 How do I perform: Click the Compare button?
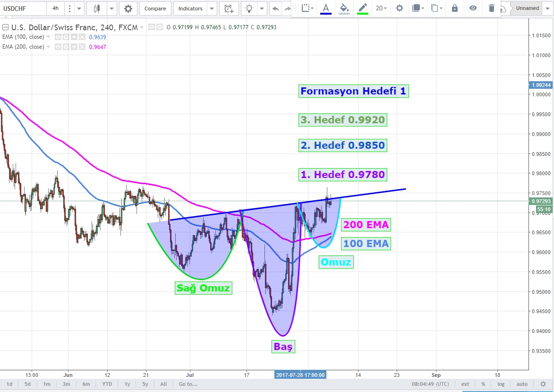coord(155,9)
